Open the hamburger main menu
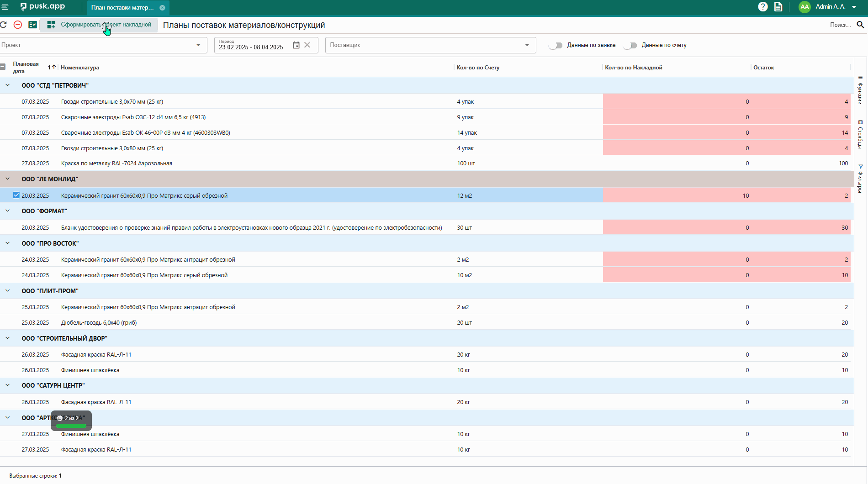This screenshot has width=868, height=484. coord(5,7)
